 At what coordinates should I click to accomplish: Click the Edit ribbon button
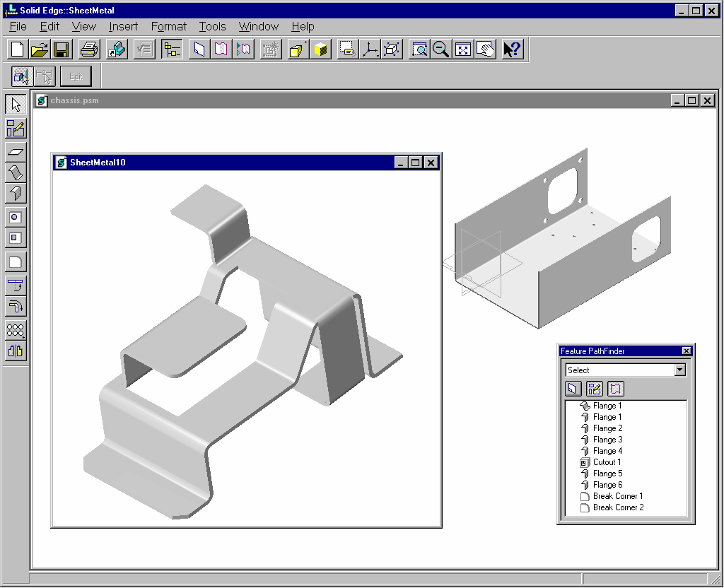click(76, 76)
